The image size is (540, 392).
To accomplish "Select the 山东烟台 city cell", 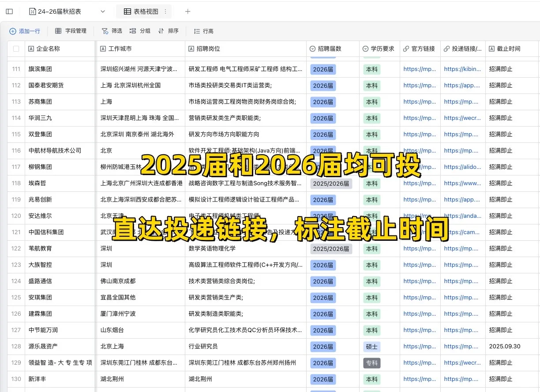I will 141,330.
